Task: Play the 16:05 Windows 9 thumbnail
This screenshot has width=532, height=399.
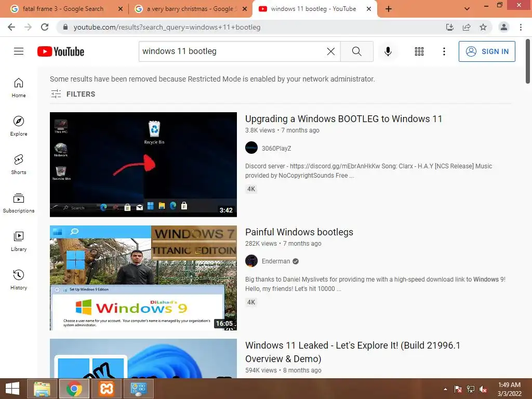Action: click(x=143, y=278)
